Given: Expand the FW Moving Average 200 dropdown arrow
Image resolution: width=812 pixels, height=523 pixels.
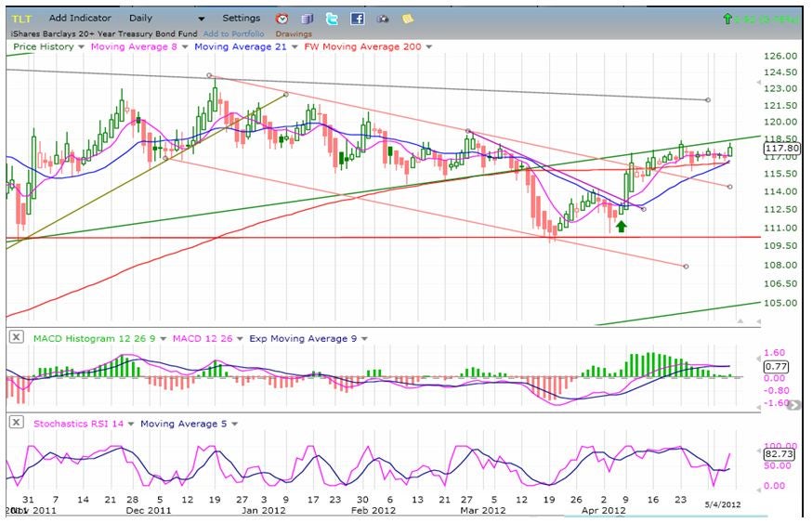Looking at the screenshot, I should click(429, 47).
